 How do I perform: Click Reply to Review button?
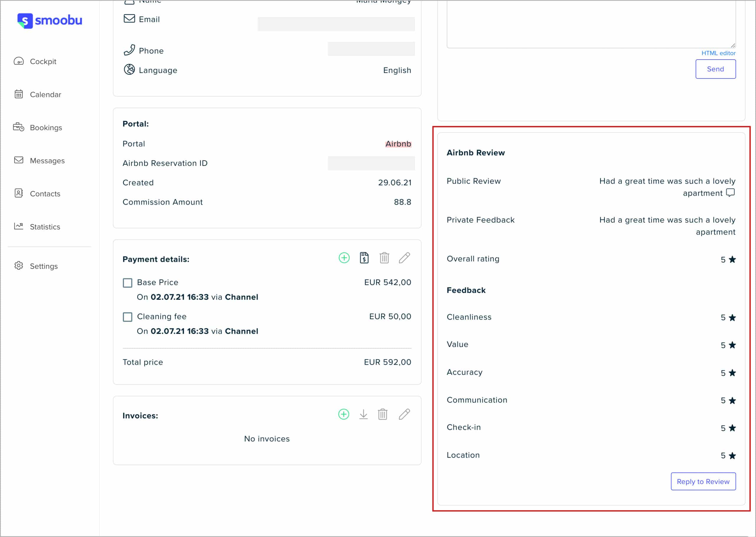[703, 481]
